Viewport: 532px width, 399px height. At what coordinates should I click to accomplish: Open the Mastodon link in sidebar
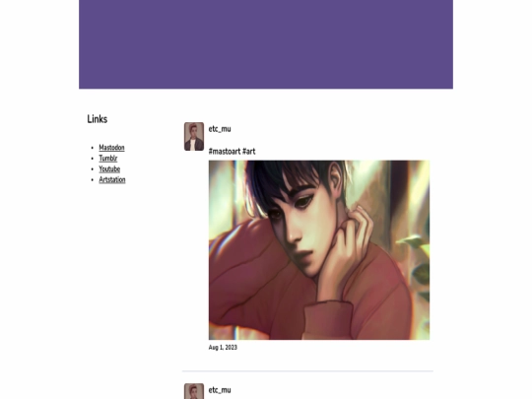coord(111,148)
